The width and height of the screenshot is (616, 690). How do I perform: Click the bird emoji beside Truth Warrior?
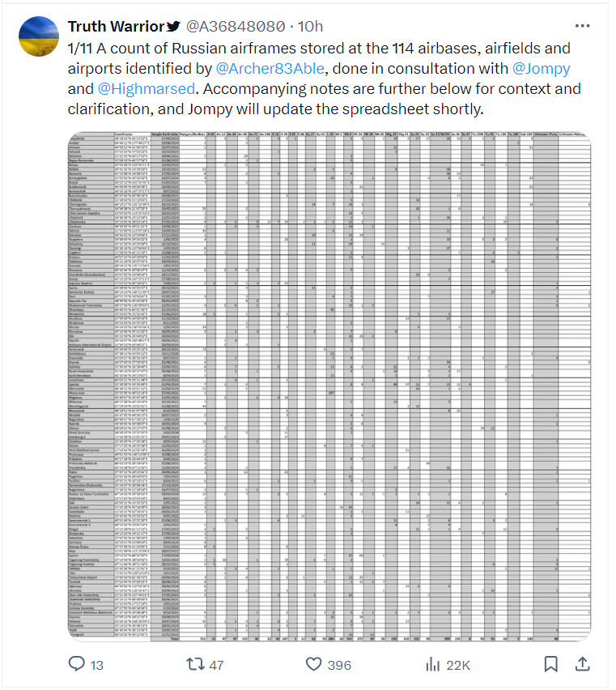173,27
